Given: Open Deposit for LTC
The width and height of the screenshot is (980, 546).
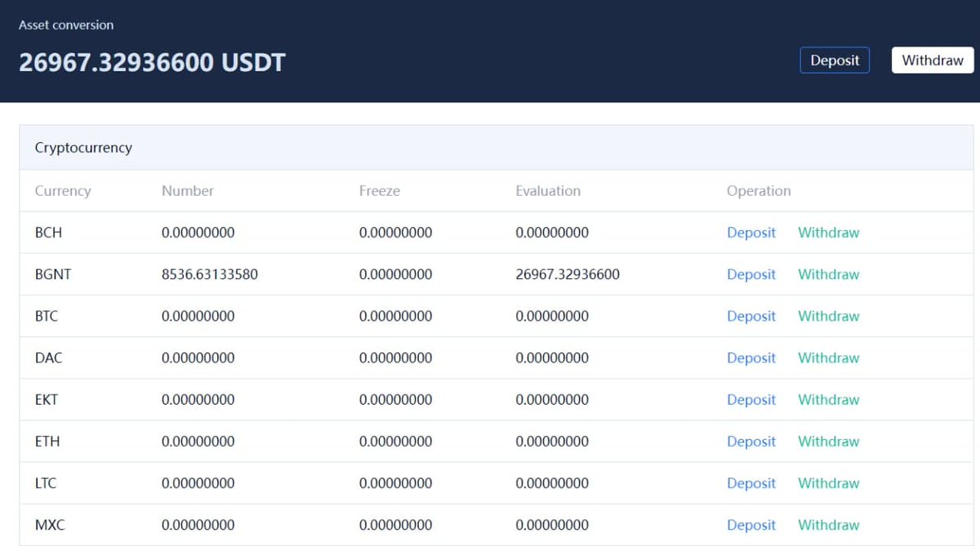Looking at the screenshot, I should (751, 482).
